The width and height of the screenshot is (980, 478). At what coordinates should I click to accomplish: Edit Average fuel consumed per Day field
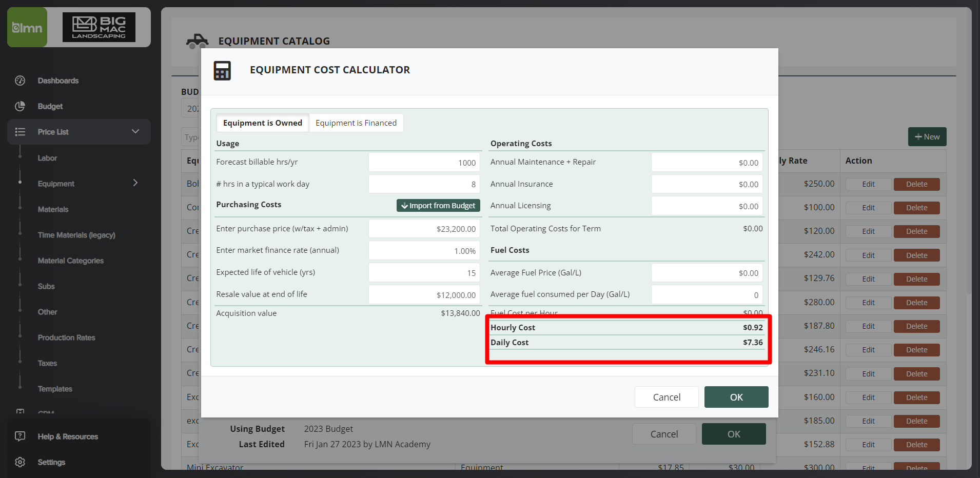pos(707,294)
